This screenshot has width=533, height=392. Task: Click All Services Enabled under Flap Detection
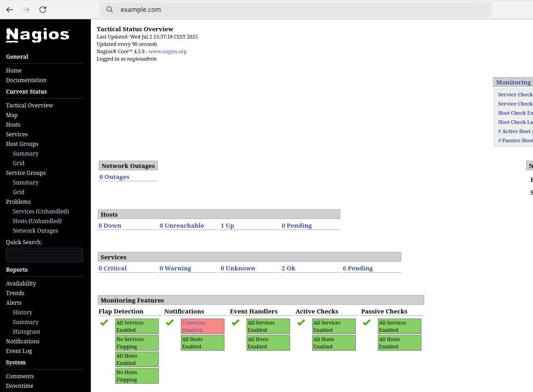pyautogui.click(x=137, y=326)
